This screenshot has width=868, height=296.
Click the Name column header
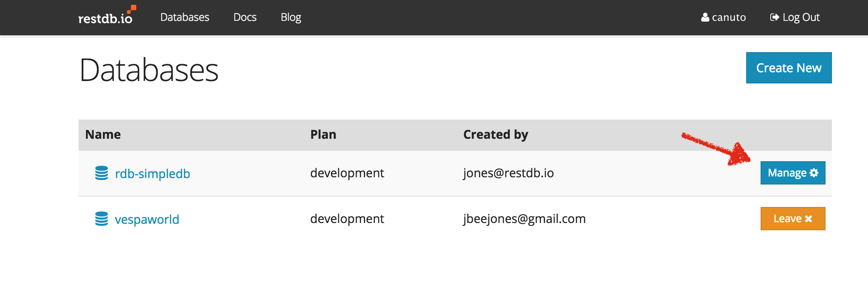point(103,134)
